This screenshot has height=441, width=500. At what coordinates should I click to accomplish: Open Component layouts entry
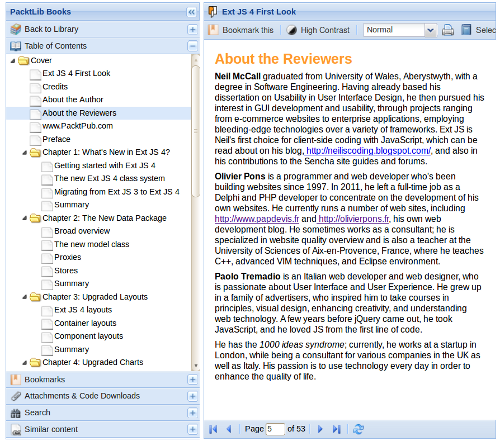pyautogui.click(x=89, y=336)
